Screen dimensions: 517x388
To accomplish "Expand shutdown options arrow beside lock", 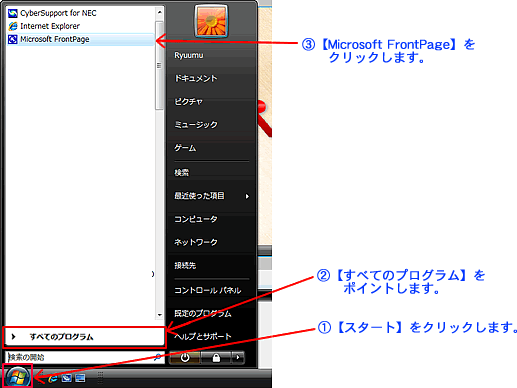I will (238, 358).
